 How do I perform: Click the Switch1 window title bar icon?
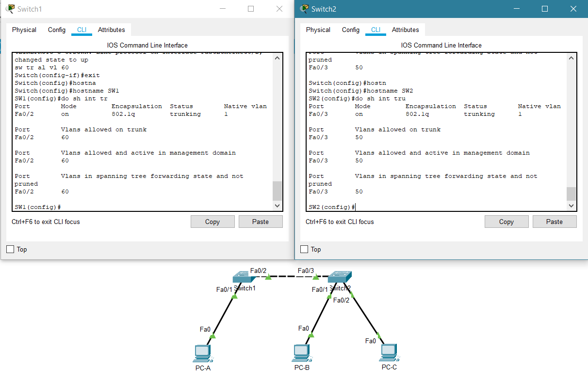tap(10, 9)
